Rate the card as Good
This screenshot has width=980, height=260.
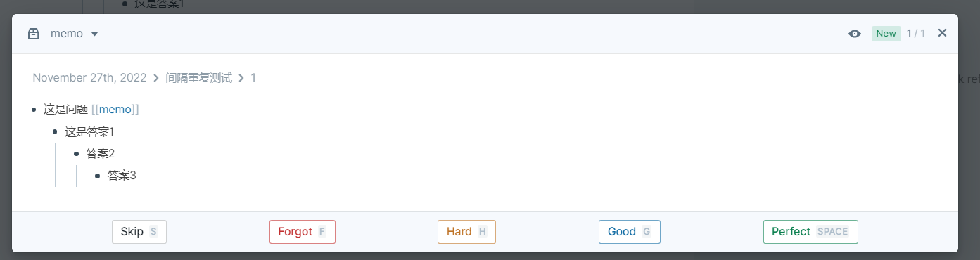[630, 232]
